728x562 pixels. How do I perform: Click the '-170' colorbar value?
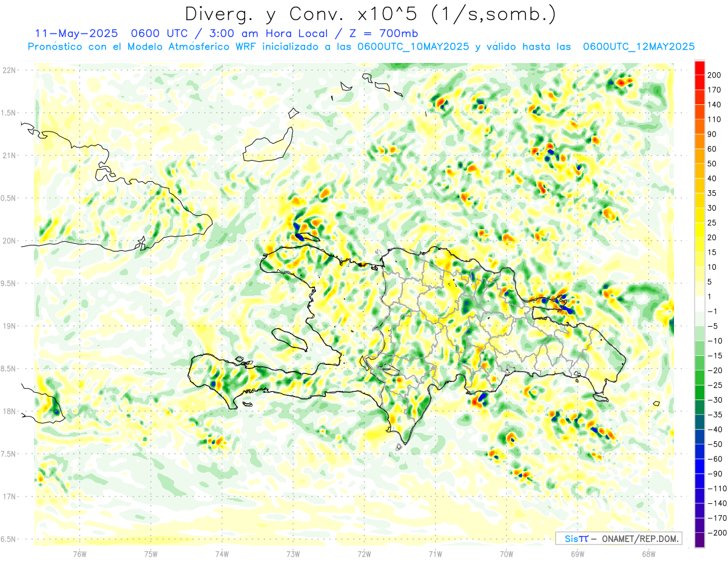click(718, 518)
